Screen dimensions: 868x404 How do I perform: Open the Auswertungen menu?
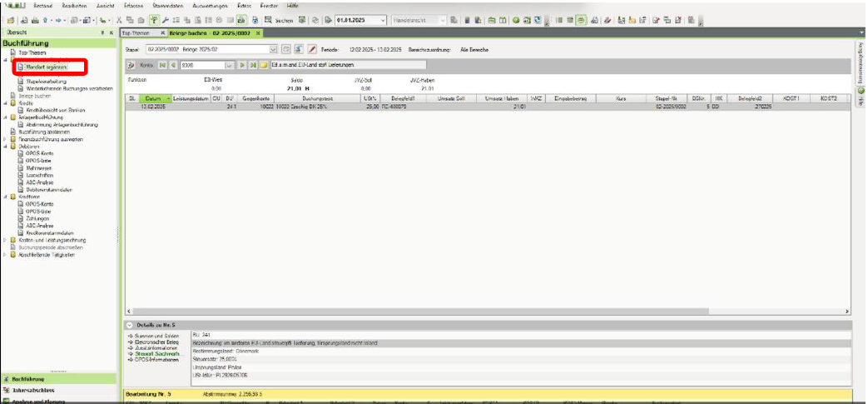(208, 6)
